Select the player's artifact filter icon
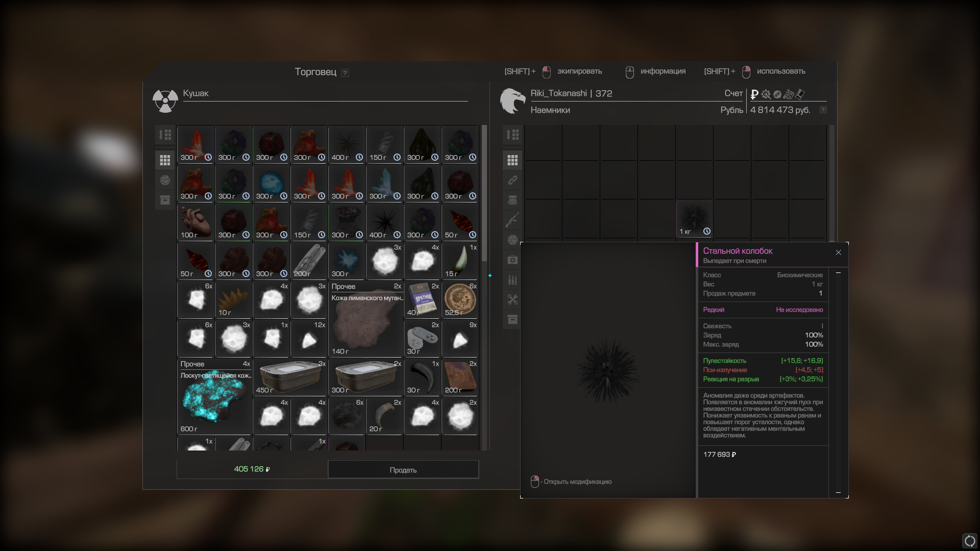The width and height of the screenshot is (980, 551). [512, 240]
